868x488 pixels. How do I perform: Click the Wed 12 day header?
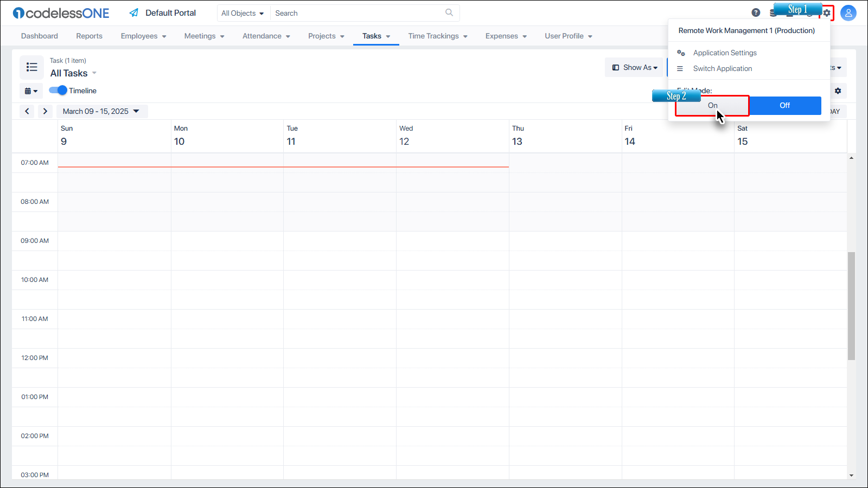452,136
